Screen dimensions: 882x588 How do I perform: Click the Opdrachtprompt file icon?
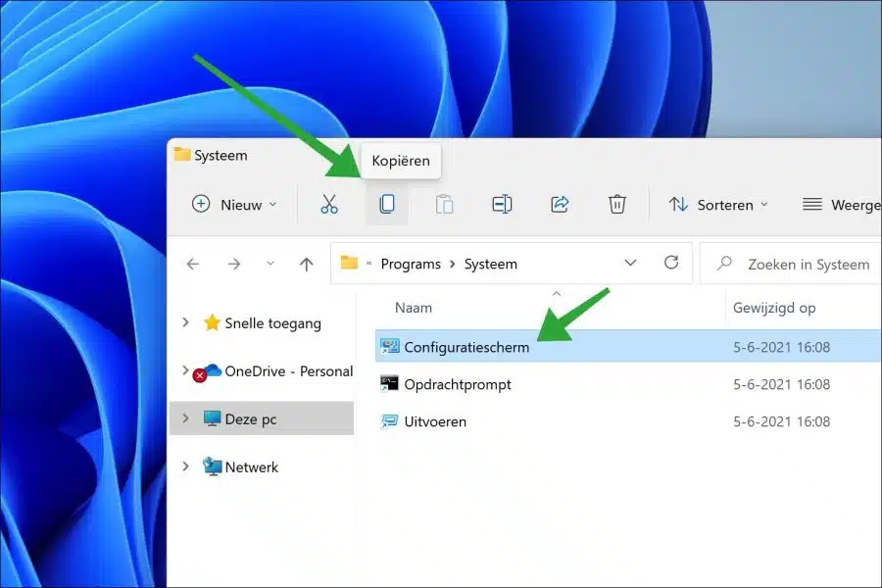click(x=389, y=384)
